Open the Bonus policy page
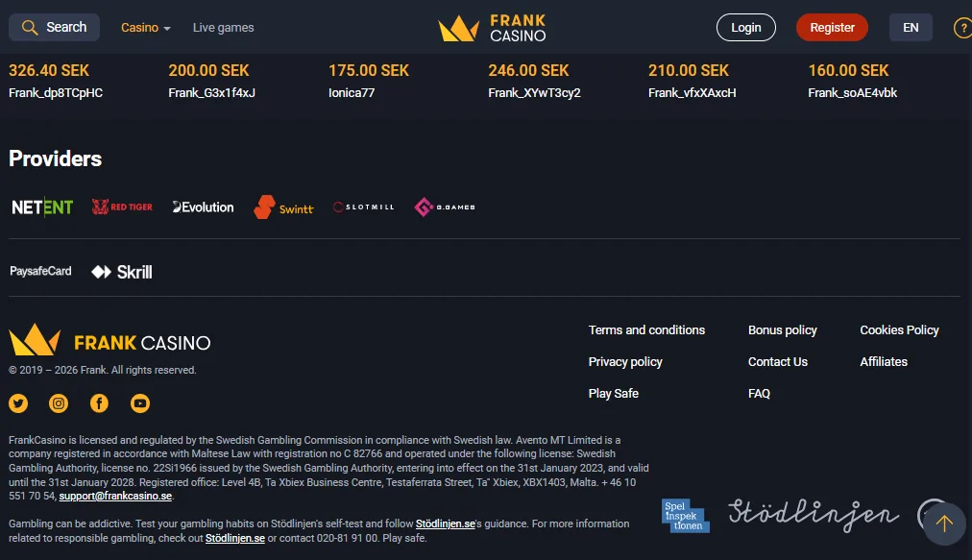972x560 pixels. pyautogui.click(x=783, y=329)
